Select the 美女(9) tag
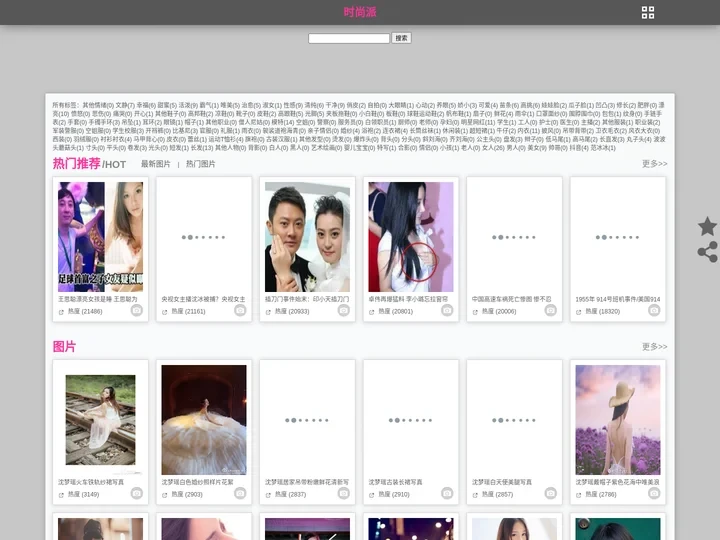Viewport: 720px width, 540px height. pyautogui.click(x=537, y=148)
